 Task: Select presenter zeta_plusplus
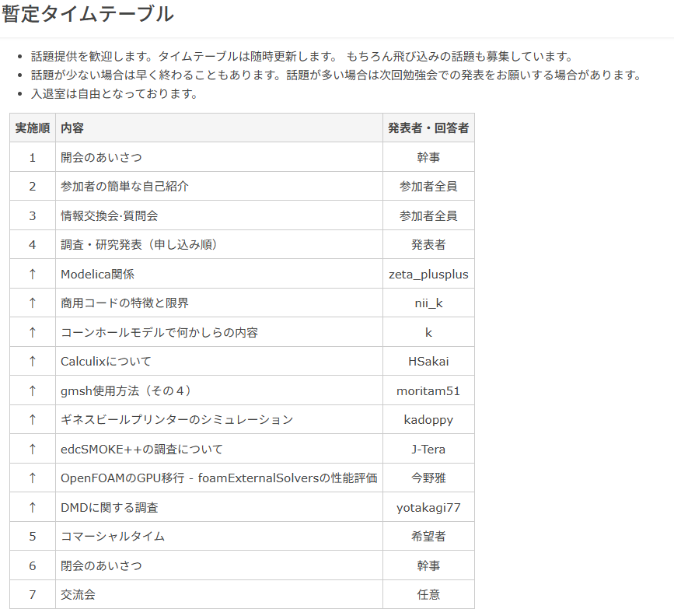tap(428, 274)
